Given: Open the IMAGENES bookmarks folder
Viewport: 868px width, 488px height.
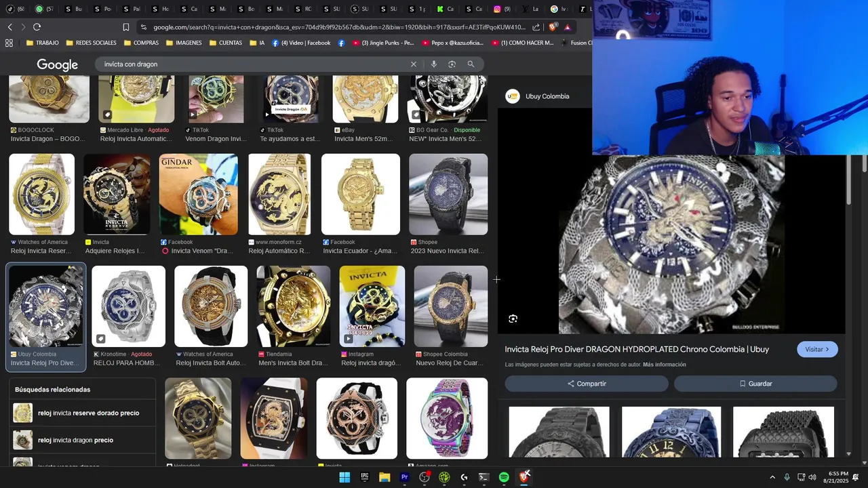Looking at the screenshot, I should coord(184,43).
